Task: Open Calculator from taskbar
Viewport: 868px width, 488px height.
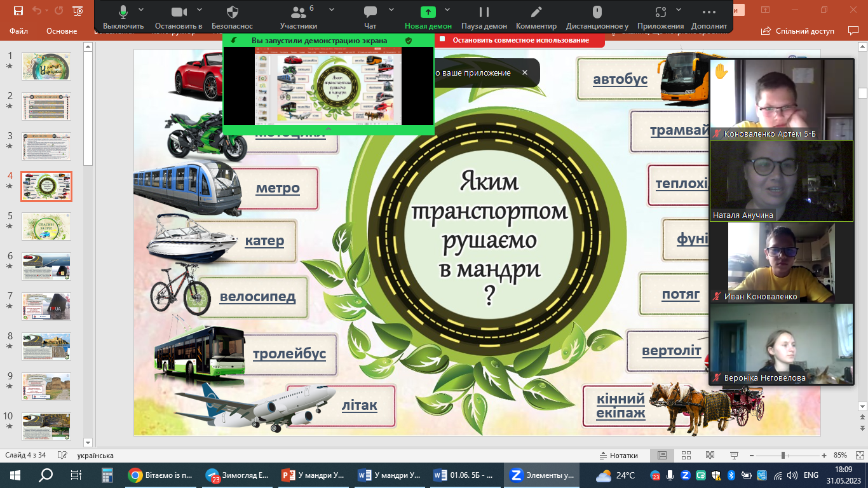Action: pos(107,475)
